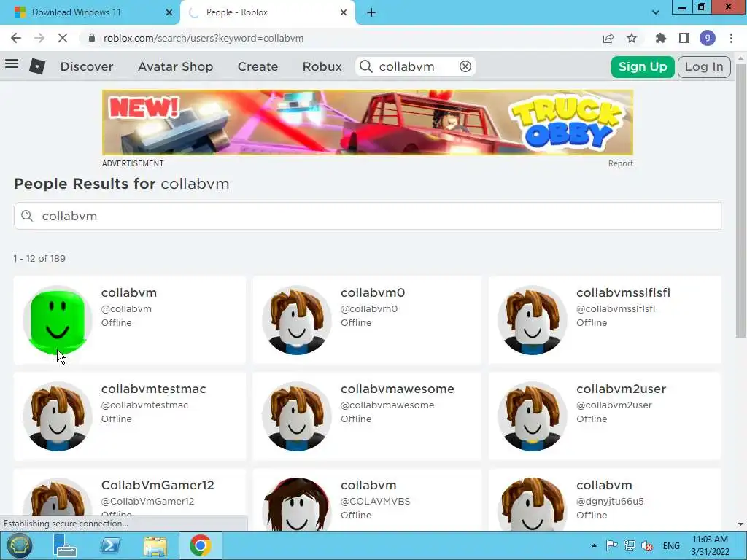This screenshot has height=560, width=747.
Task: Go forward in the browser
Action: (x=39, y=38)
